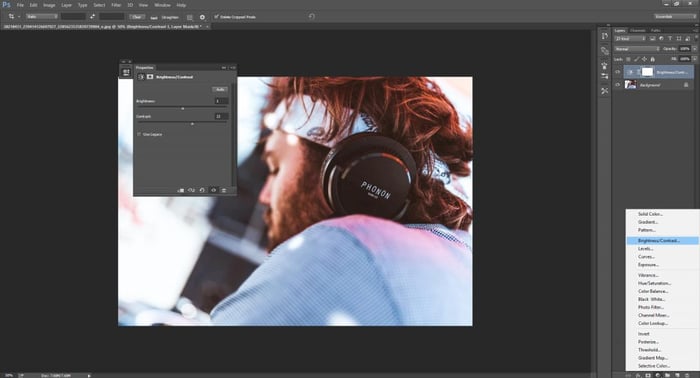Lock image pixels brush icon
Screen dimensions: 700x378
coord(637,59)
